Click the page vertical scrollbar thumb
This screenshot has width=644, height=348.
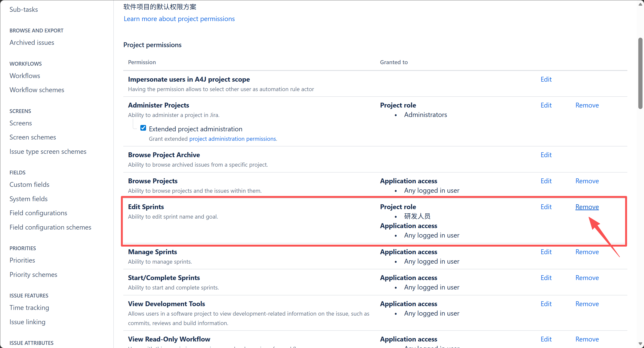coord(640,73)
